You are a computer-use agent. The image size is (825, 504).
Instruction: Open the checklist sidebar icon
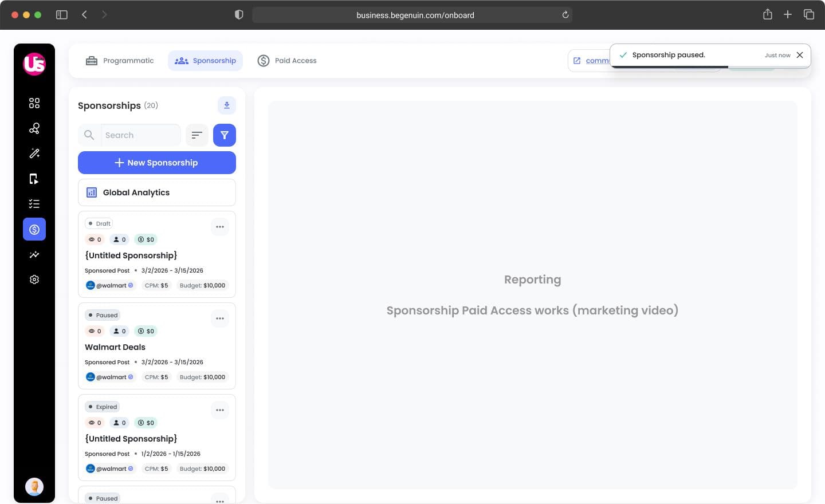[x=34, y=204]
